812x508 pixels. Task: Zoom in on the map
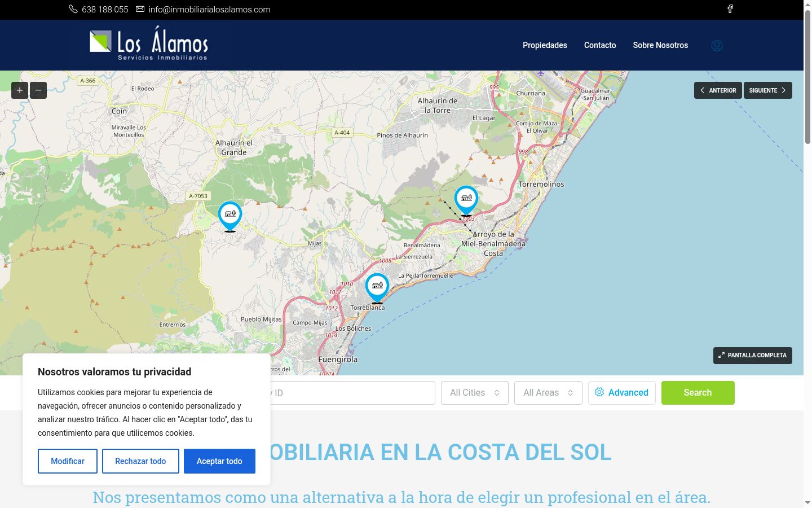tap(20, 90)
